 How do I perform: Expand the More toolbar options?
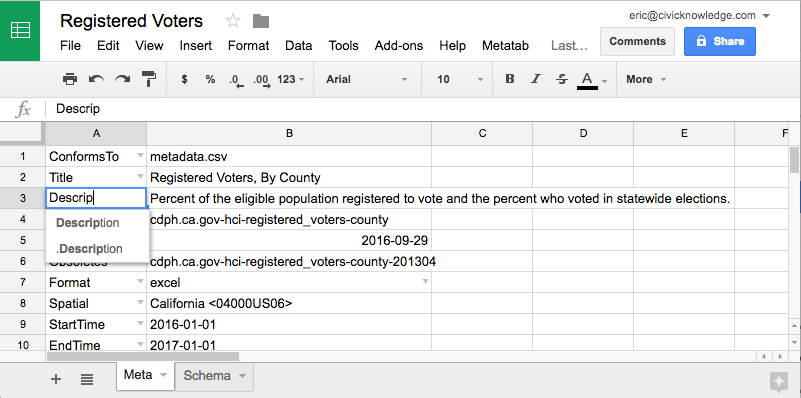tap(646, 79)
